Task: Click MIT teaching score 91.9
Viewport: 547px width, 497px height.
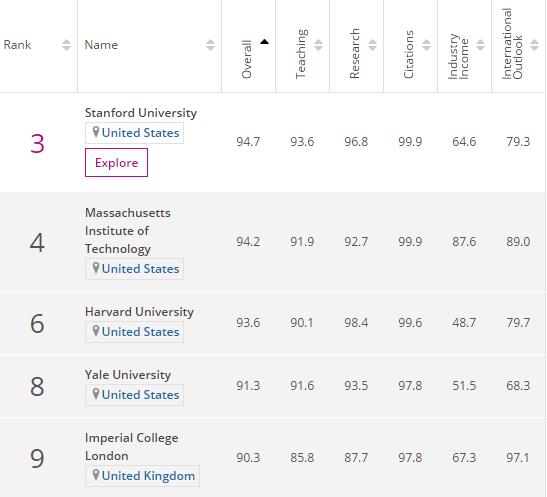Action: (x=302, y=241)
